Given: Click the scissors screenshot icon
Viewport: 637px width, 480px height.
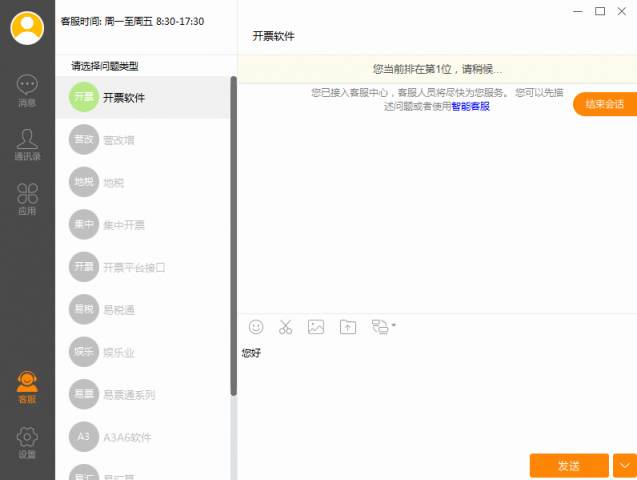Looking at the screenshot, I should pos(285,326).
